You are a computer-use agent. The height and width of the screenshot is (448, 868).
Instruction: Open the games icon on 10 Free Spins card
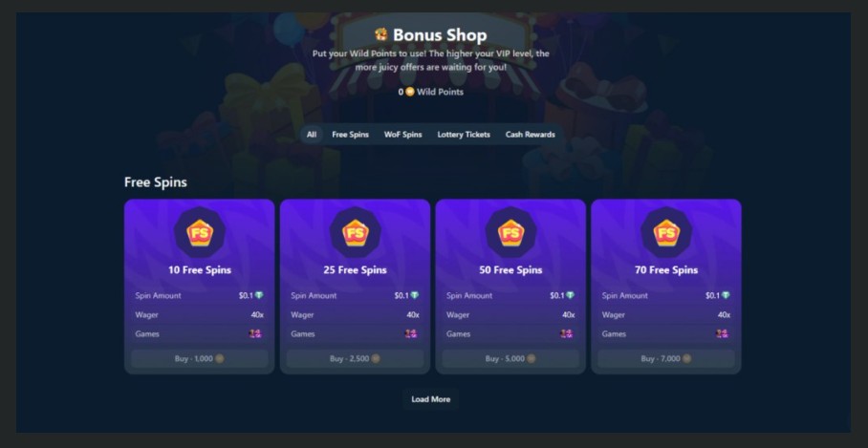pyautogui.click(x=255, y=333)
